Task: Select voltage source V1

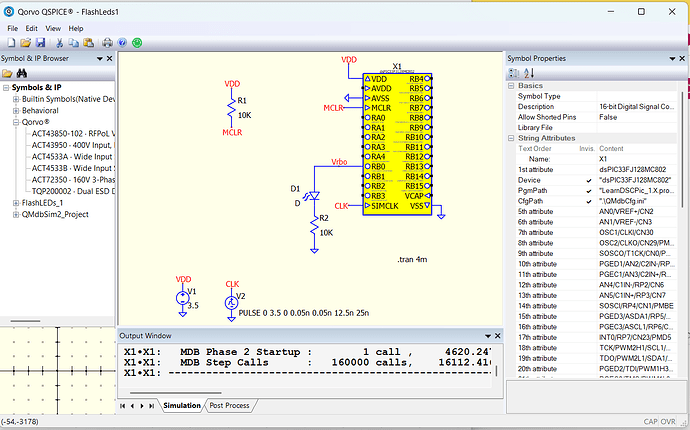Action: coord(183,298)
